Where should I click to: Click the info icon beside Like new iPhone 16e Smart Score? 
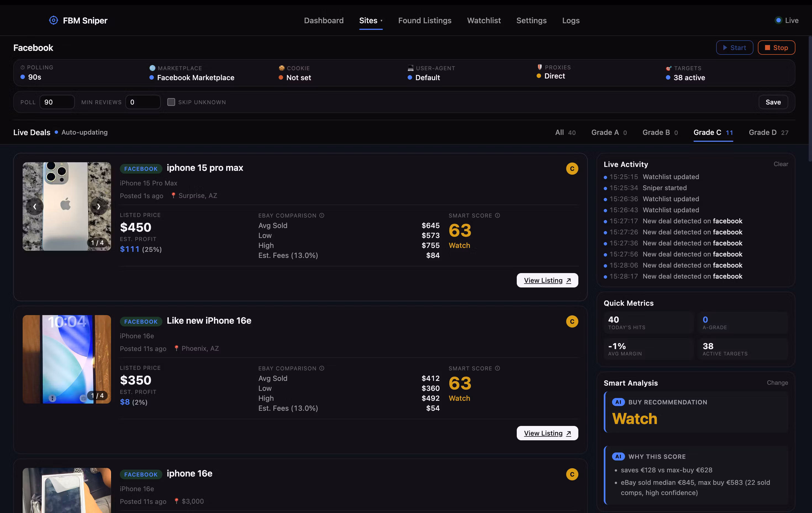click(497, 368)
